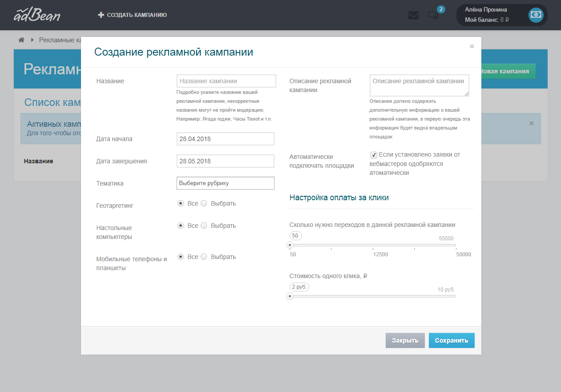Click the Название column header in the list

point(38,161)
